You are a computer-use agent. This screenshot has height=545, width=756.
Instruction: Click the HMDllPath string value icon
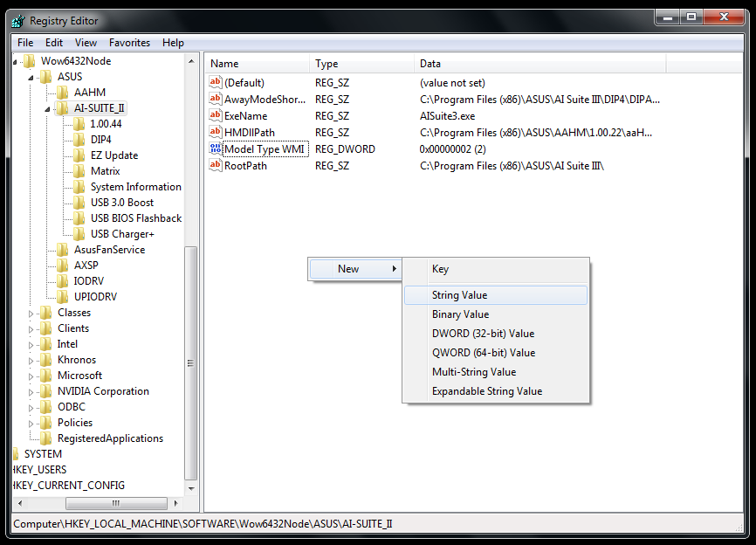tap(216, 133)
